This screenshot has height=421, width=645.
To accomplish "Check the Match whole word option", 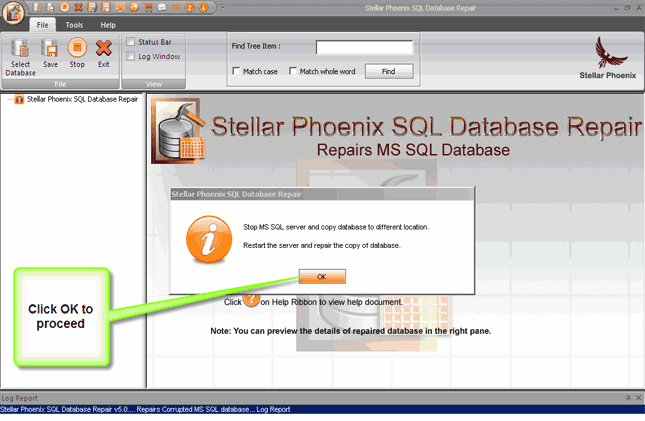I will point(293,71).
